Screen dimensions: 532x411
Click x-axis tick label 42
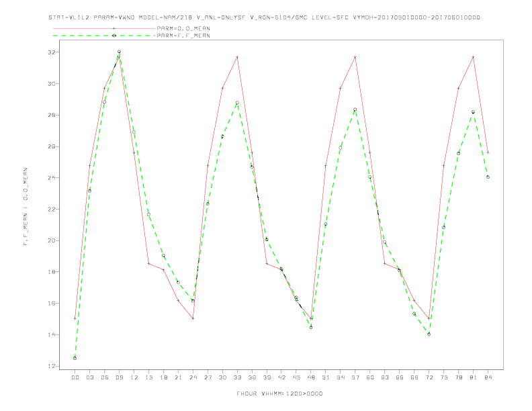coord(281,377)
